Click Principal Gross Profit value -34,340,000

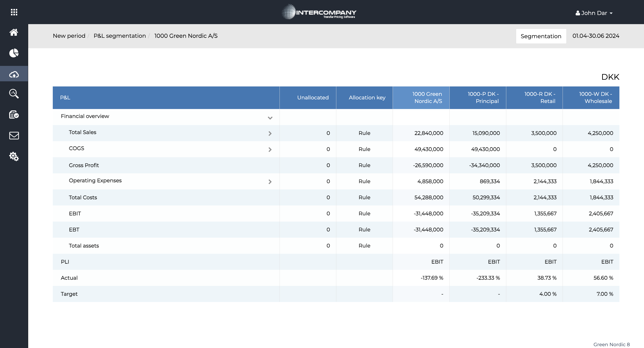coord(485,165)
